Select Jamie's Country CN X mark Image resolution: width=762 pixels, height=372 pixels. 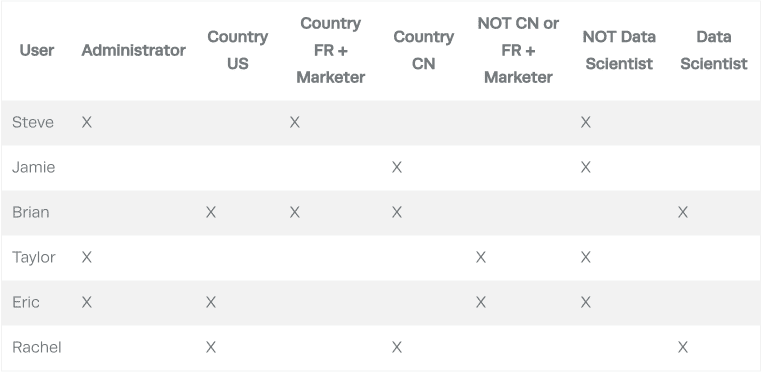point(397,167)
